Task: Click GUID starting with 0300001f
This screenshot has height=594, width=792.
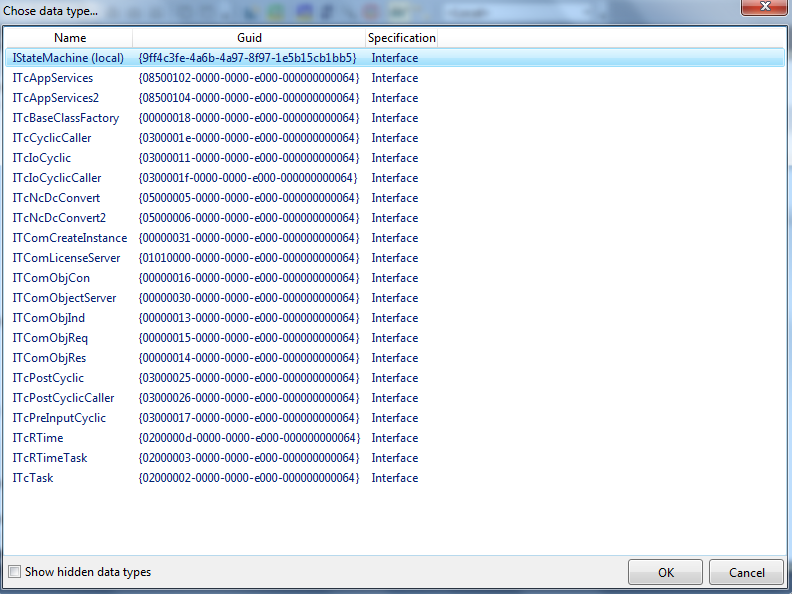Action: [x=248, y=178]
